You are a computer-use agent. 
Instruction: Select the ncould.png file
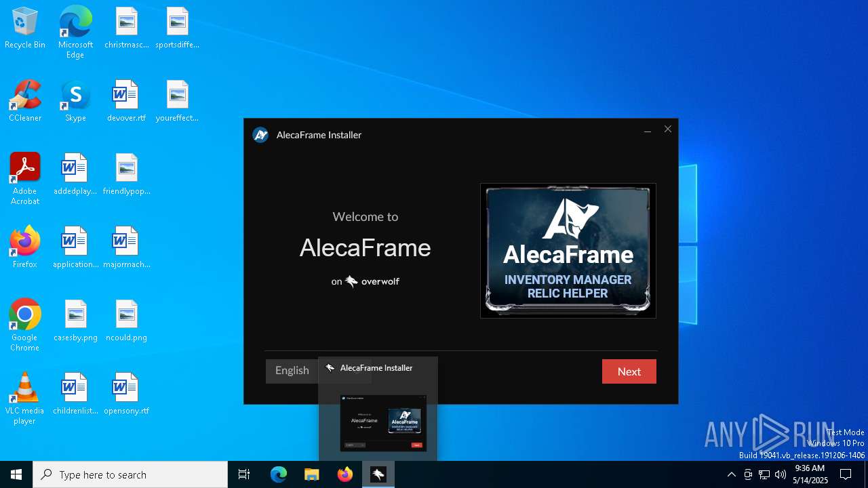126,321
